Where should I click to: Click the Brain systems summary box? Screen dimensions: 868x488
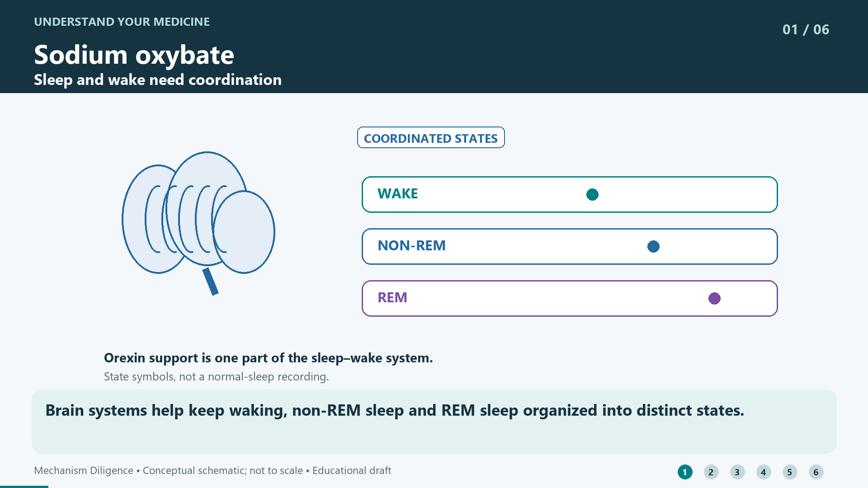click(x=434, y=422)
